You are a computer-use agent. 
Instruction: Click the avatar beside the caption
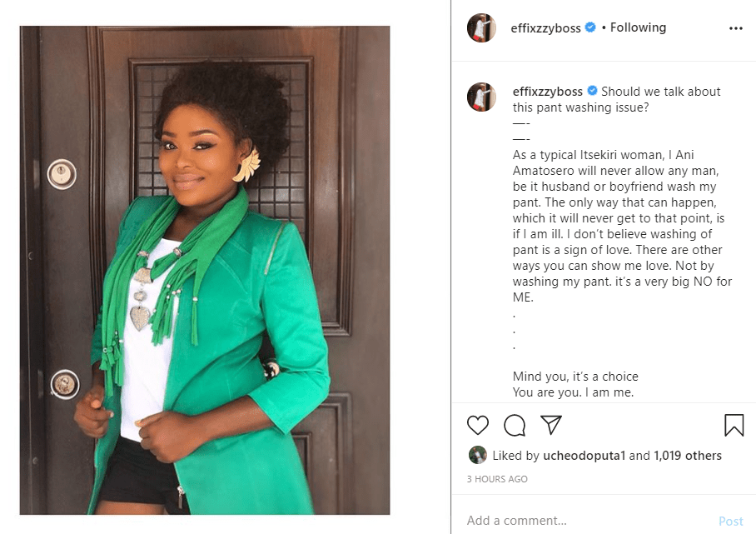[481, 97]
